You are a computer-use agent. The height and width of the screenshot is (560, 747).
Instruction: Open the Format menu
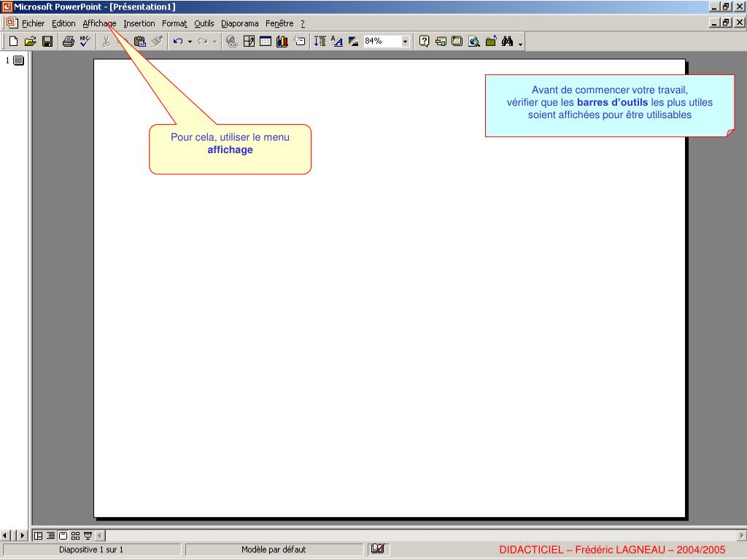pyautogui.click(x=174, y=23)
